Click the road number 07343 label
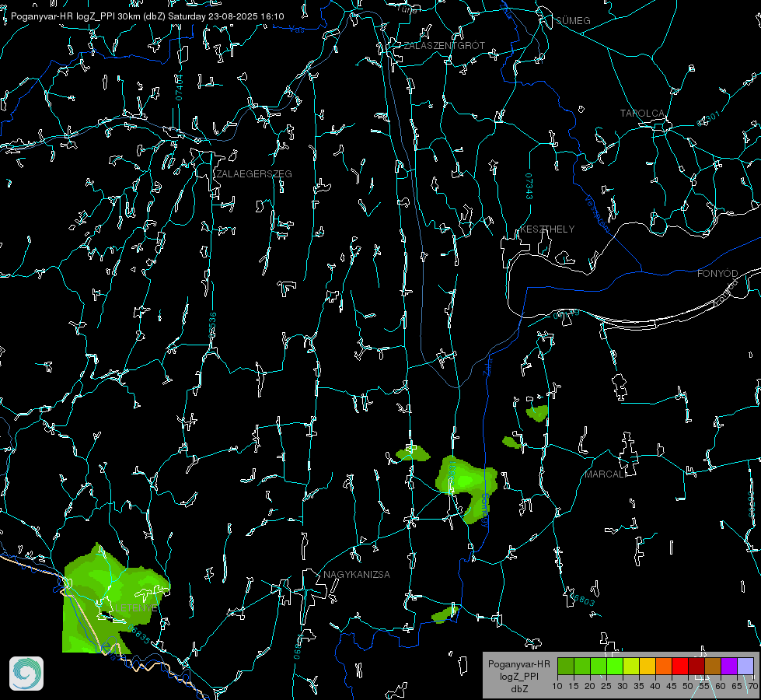The width and height of the screenshot is (761, 700). [529, 187]
